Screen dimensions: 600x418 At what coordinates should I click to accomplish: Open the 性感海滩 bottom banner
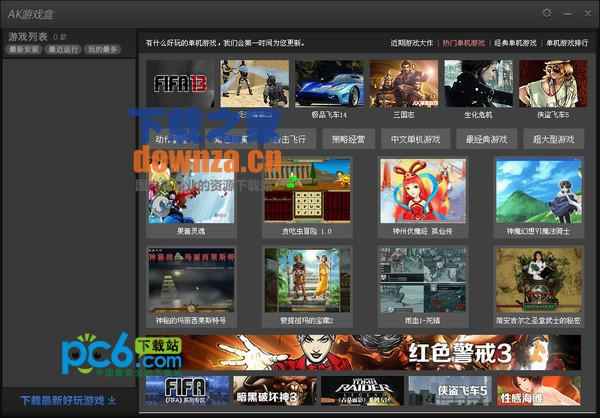539,390
